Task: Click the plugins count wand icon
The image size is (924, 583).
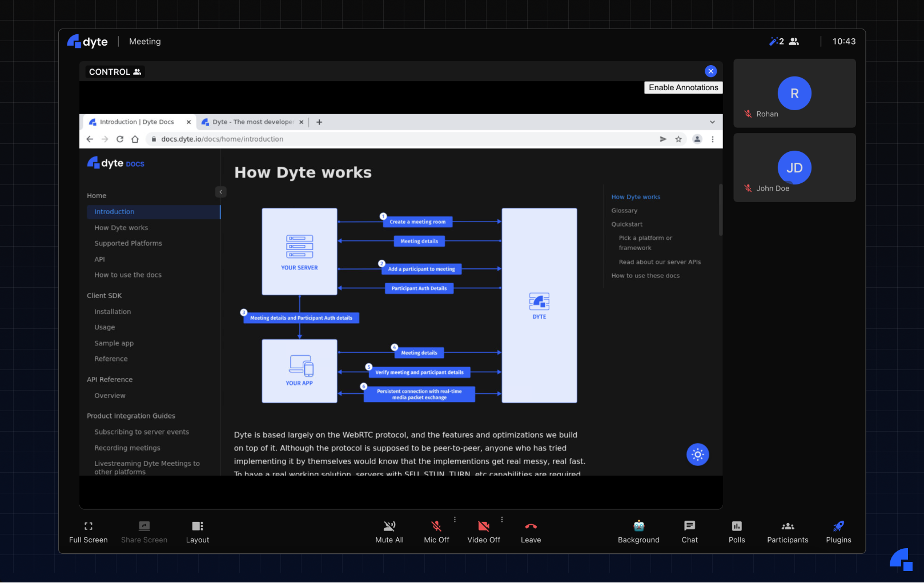Action: click(776, 42)
